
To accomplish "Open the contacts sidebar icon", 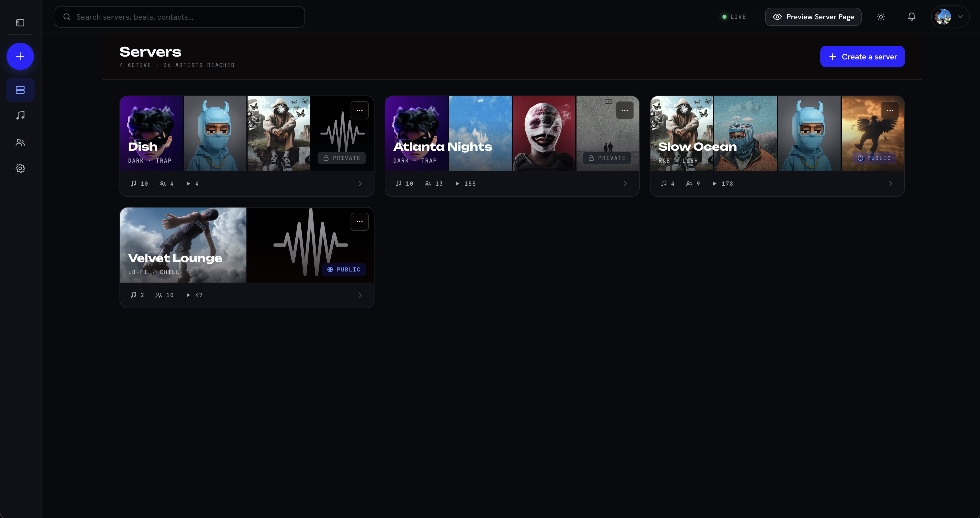I will pyautogui.click(x=20, y=142).
